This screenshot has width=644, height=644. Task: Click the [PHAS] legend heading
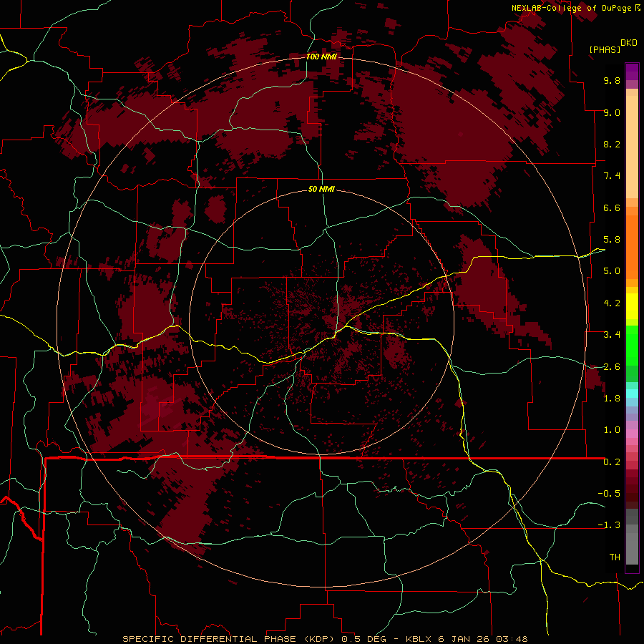[605, 49]
